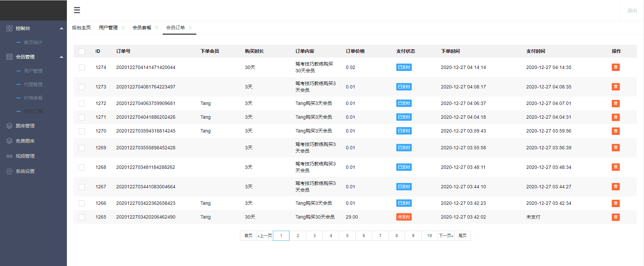Expand the 免费题库 sidebar menu

(25, 141)
